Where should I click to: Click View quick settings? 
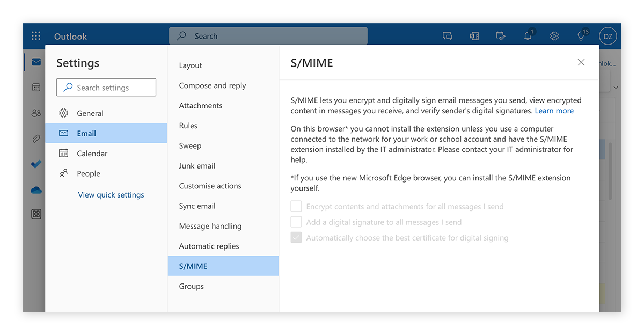tap(111, 194)
